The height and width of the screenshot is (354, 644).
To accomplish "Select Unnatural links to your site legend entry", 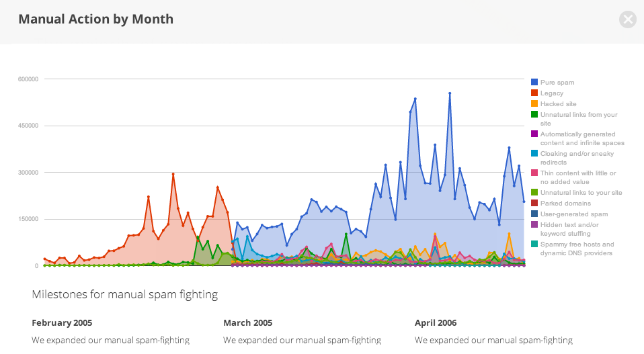I will [581, 193].
